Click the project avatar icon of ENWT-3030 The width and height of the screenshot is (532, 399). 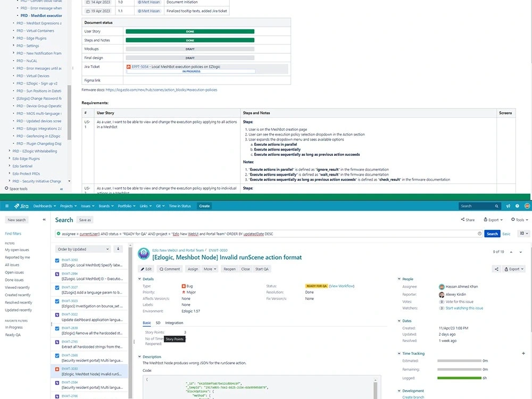pos(144,253)
